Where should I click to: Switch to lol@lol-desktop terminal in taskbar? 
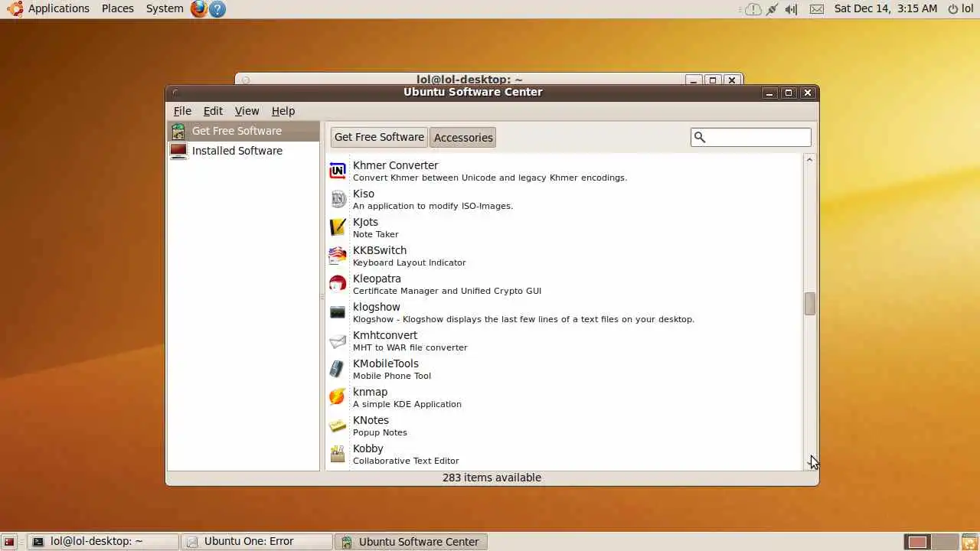pyautogui.click(x=103, y=542)
